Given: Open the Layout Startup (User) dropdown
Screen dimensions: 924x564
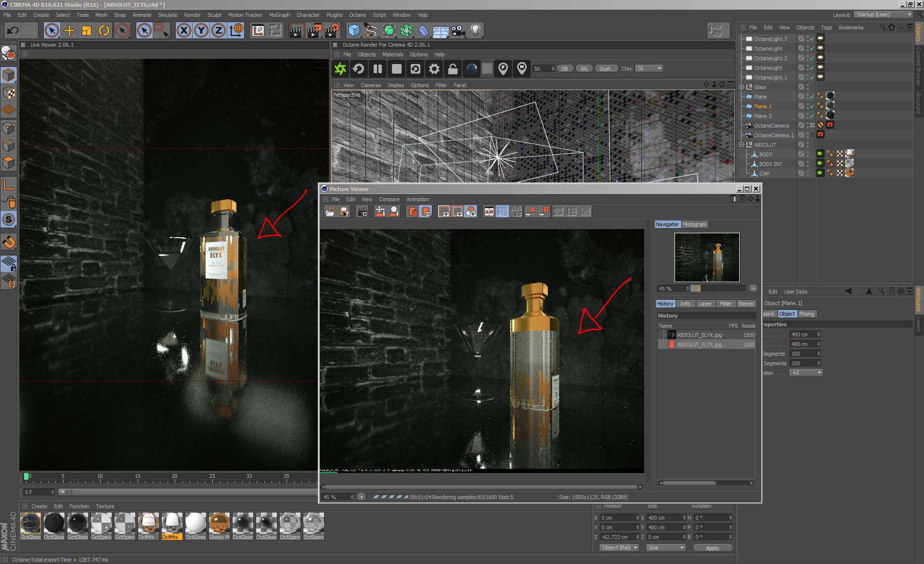Looking at the screenshot, I should pyautogui.click(x=884, y=15).
